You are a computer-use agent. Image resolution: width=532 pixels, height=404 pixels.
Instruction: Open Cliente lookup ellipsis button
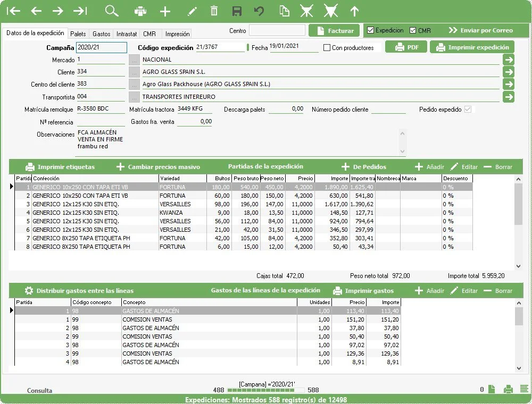[x=135, y=72]
